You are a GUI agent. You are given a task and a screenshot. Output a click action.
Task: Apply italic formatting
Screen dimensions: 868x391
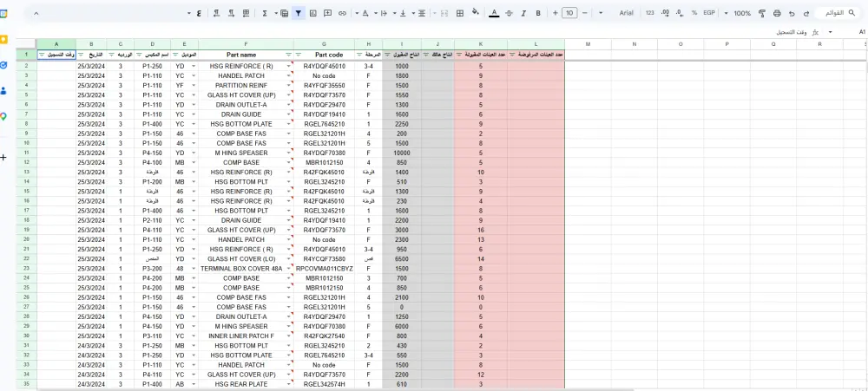click(523, 13)
